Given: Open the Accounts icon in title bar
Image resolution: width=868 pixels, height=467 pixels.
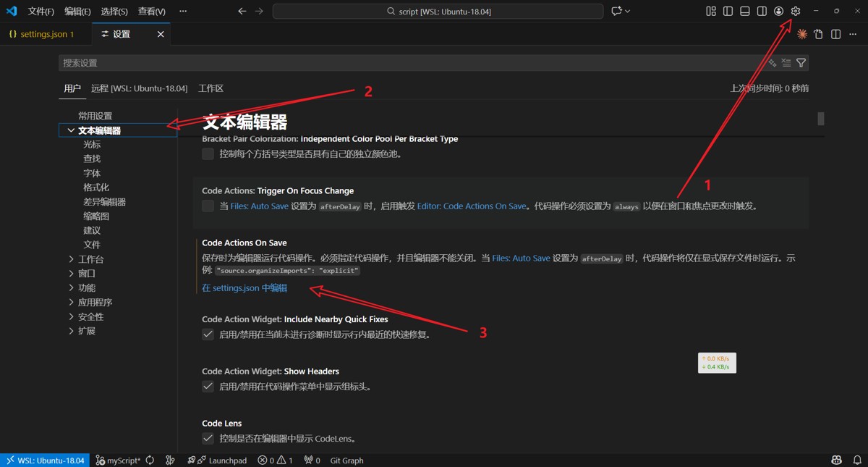Looking at the screenshot, I should coord(779,12).
